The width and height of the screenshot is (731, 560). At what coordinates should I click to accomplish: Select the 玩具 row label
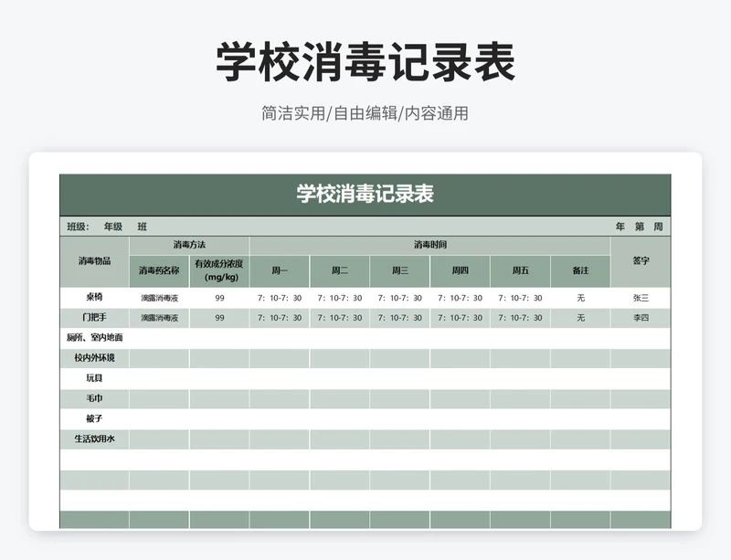(95, 378)
